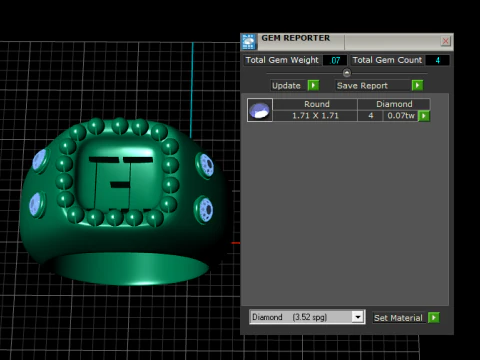Apply material with the Set Material green arrow
Screen dimensions: 480x360
(x=433, y=317)
